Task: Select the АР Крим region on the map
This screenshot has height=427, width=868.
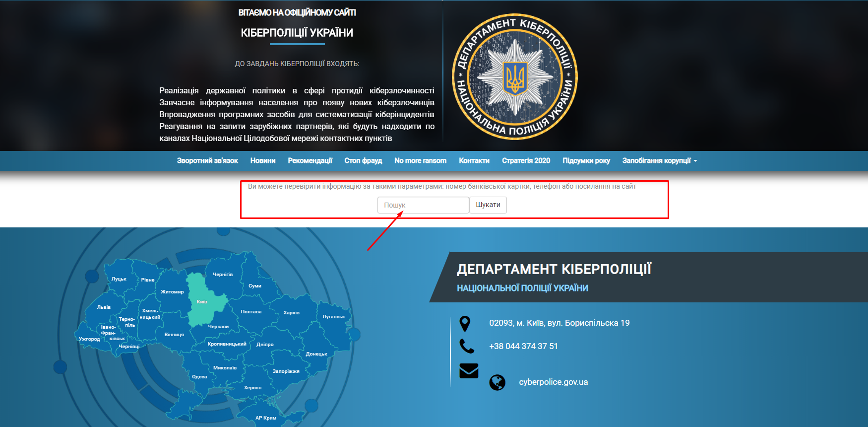Action: point(266,418)
